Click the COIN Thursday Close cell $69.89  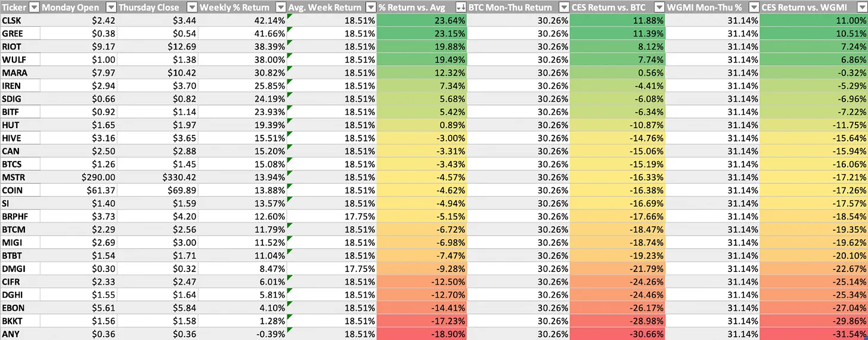click(x=159, y=190)
